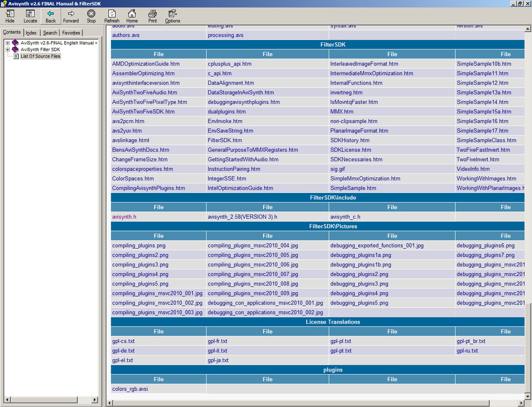
Task: Click the help window title bar icon
Action: (4, 4)
